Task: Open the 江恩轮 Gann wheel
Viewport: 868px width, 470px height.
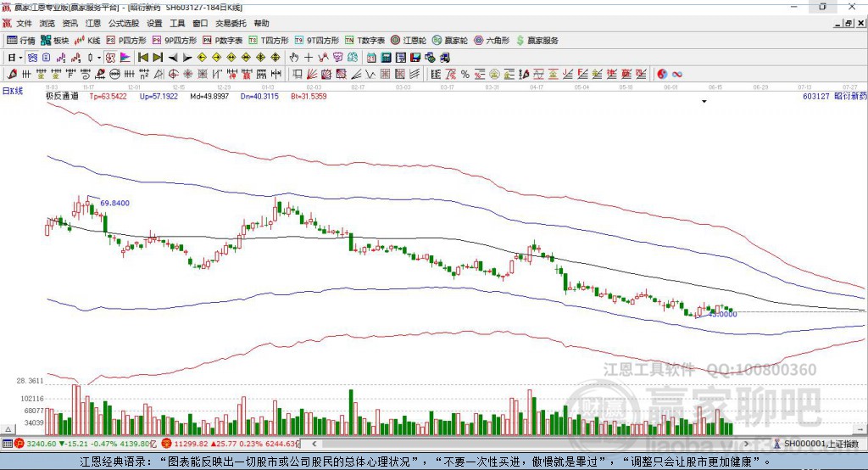Action: pos(409,41)
